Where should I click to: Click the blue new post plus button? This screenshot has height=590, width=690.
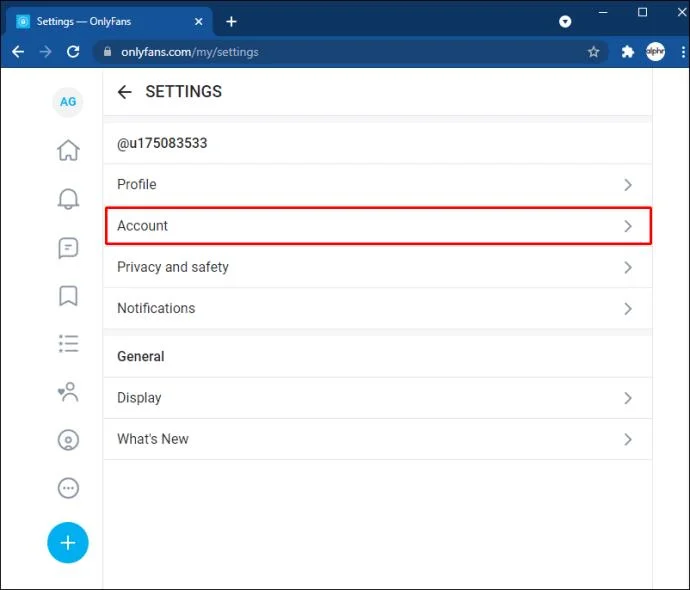pos(68,542)
